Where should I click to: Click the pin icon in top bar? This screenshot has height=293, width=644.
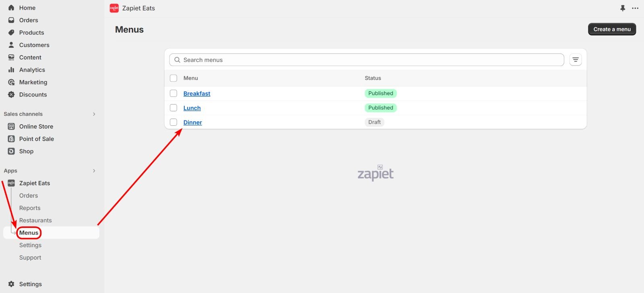pyautogui.click(x=623, y=8)
